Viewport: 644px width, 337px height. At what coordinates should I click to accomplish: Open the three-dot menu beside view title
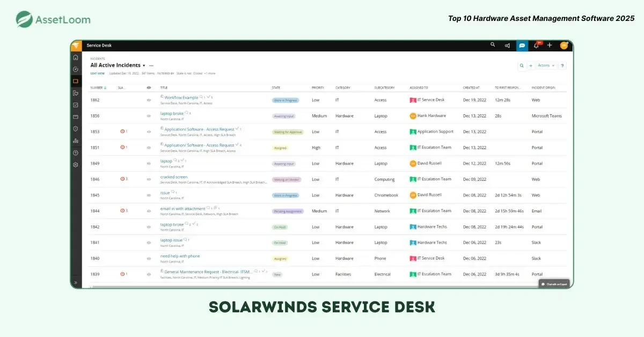151,65
